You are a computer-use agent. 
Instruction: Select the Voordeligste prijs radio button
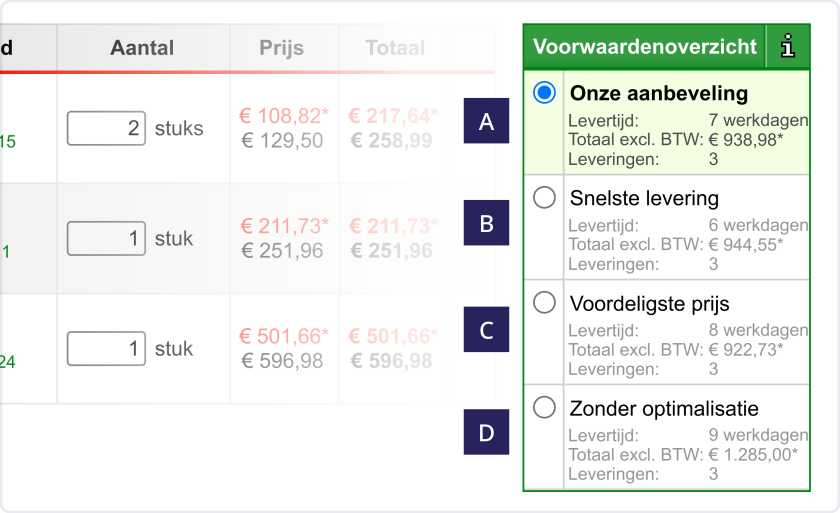tap(544, 303)
